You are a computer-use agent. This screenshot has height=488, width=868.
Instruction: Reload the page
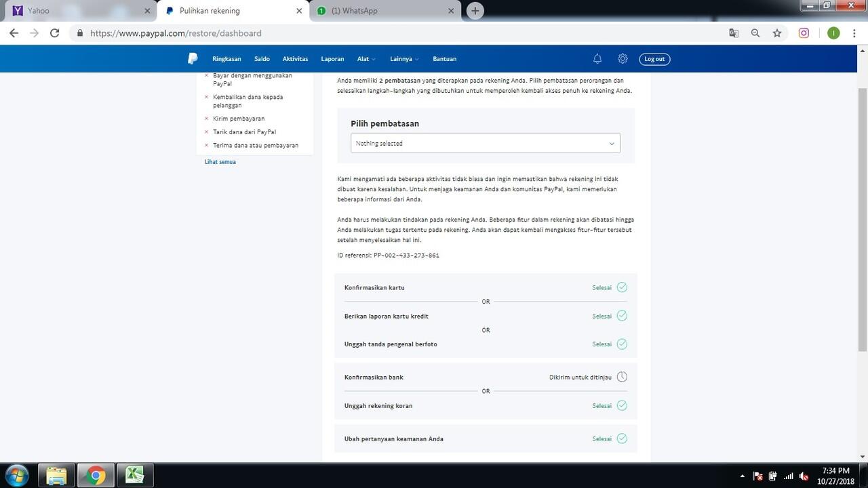tap(55, 33)
